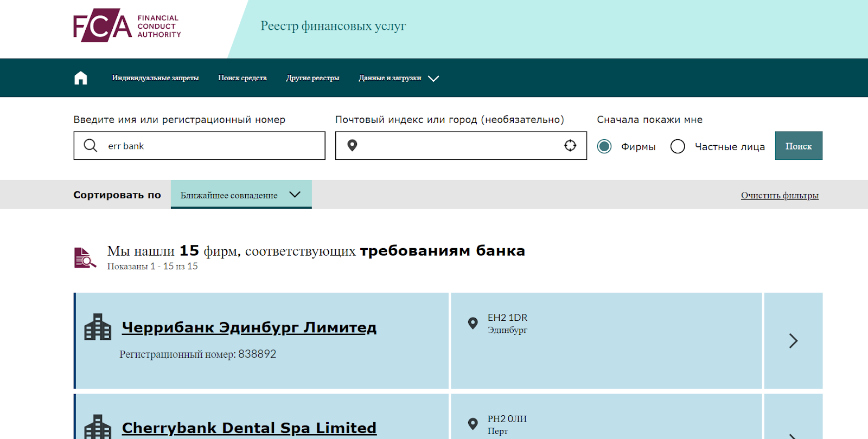
Task: Focus the name or registration number field
Action: [199, 145]
